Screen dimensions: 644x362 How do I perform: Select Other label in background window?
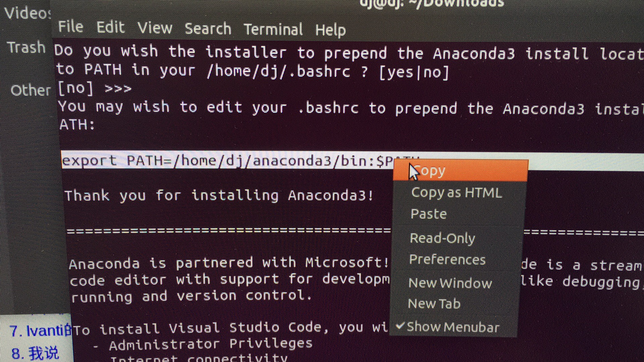31,90
